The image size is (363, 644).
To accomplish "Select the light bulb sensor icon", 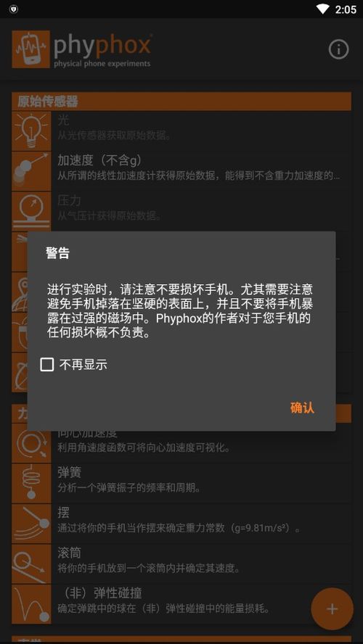I will (x=31, y=131).
